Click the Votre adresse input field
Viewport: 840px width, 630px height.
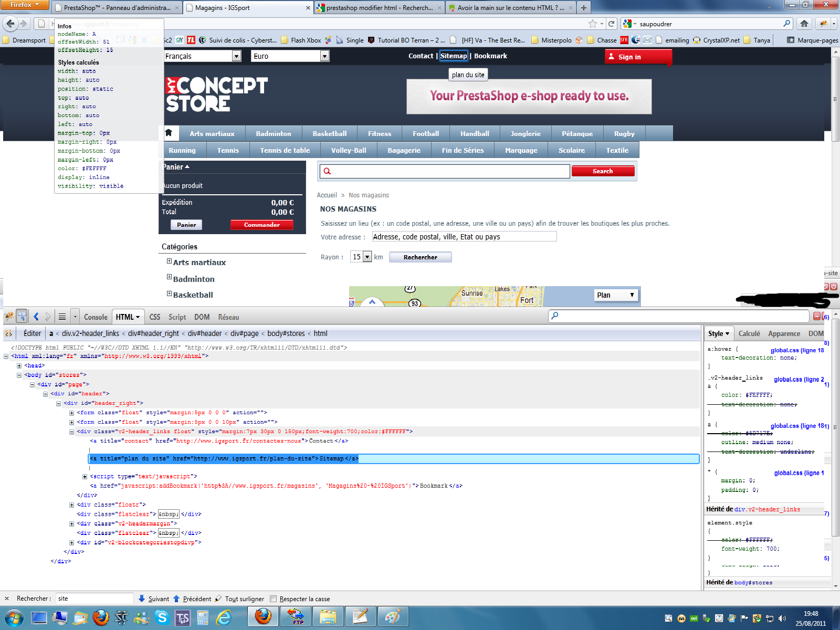point(464,236)
